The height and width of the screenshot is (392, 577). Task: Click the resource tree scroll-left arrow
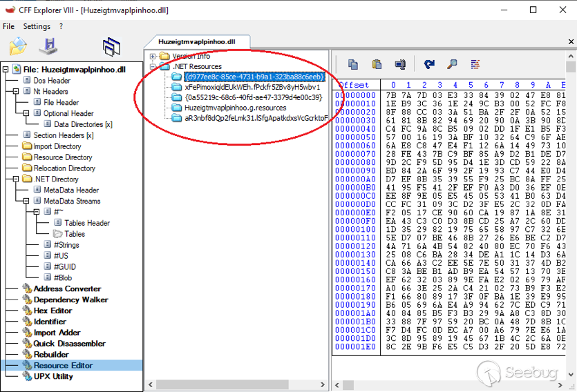[150, 384]
